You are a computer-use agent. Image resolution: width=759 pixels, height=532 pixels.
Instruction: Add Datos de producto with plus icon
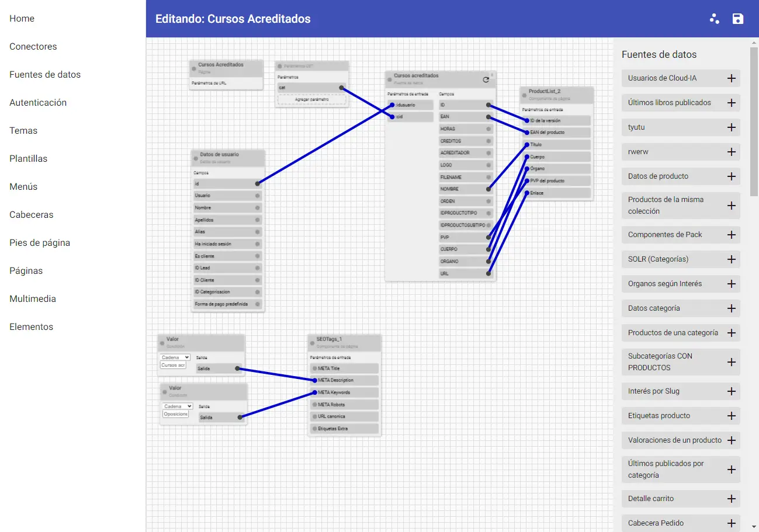[x=731, y=176]
